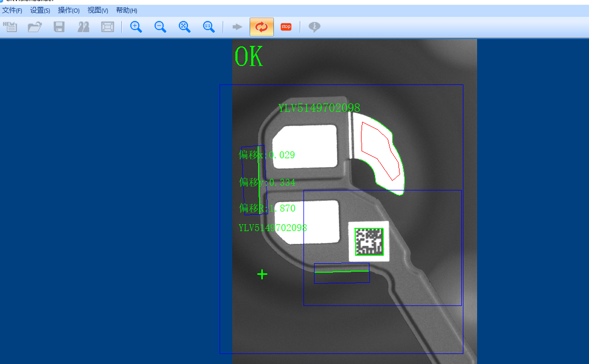Screen dimensions: 589x364
Task: Click the upper YLV5149702098 code text
Action: [x=319, y=108]
